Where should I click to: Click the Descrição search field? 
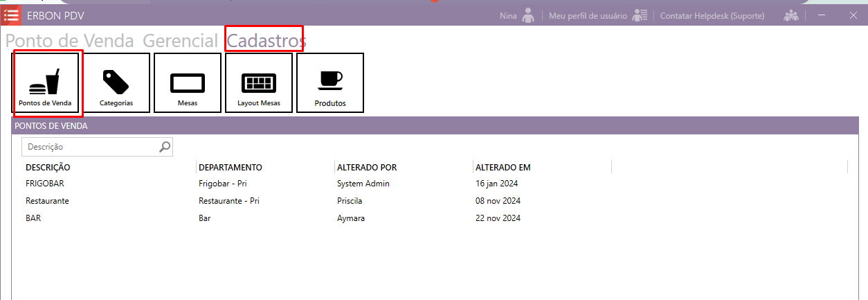90,147
